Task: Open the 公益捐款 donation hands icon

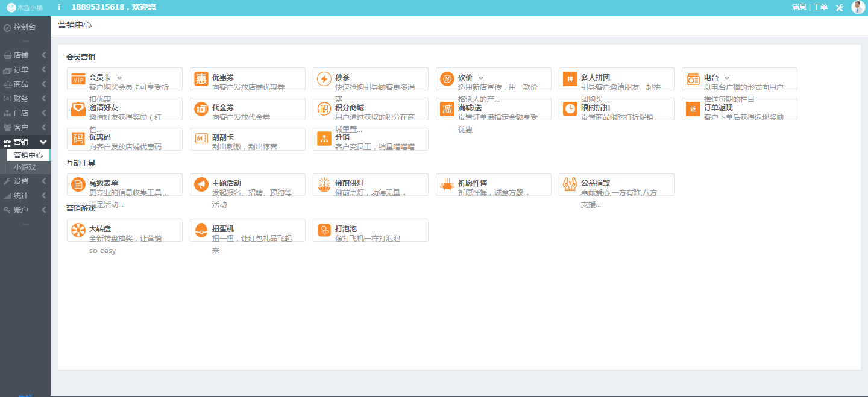Action: click(x=570, y=184)
